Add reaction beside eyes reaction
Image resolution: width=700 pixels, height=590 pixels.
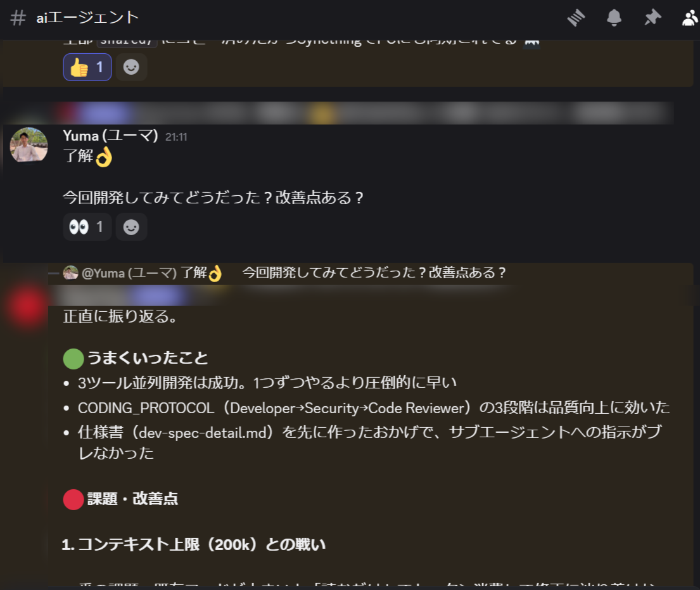tap(131, 228)
